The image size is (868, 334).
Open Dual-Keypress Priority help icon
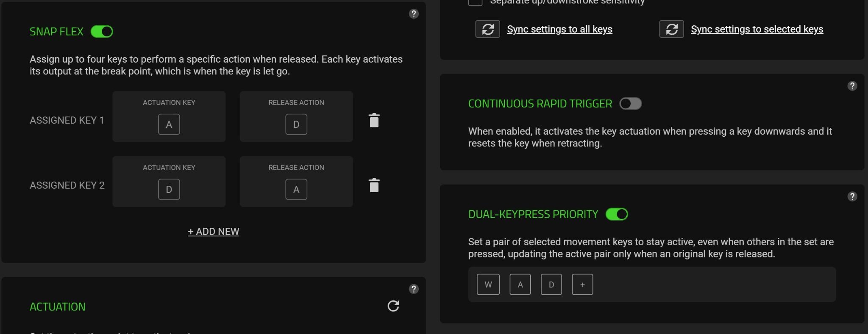tap(852, 196)
